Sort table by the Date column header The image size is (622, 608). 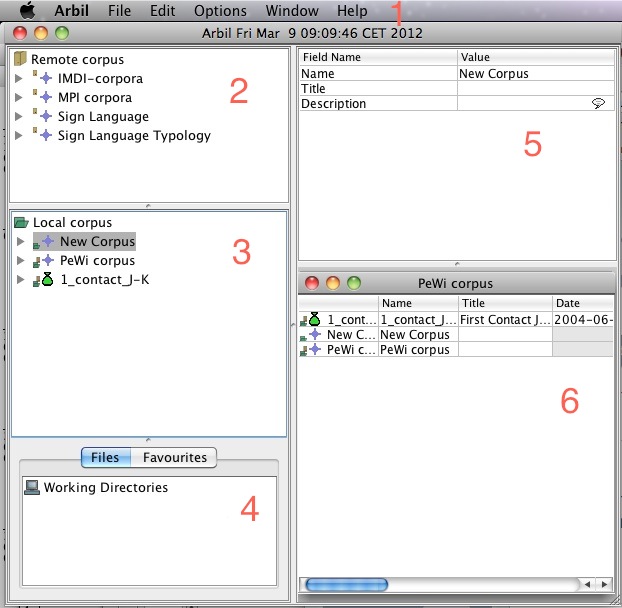coord(582,303)
